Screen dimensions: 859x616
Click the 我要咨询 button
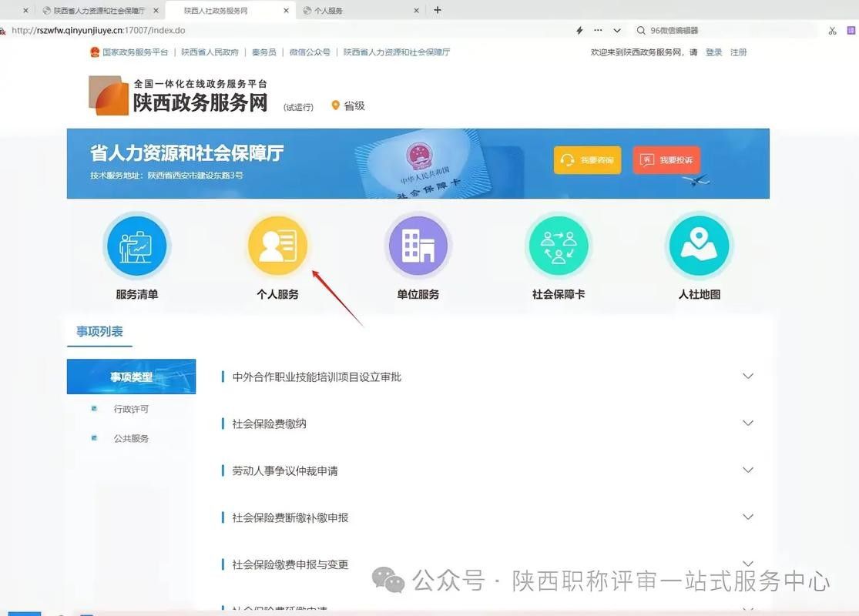click(587, 160)
